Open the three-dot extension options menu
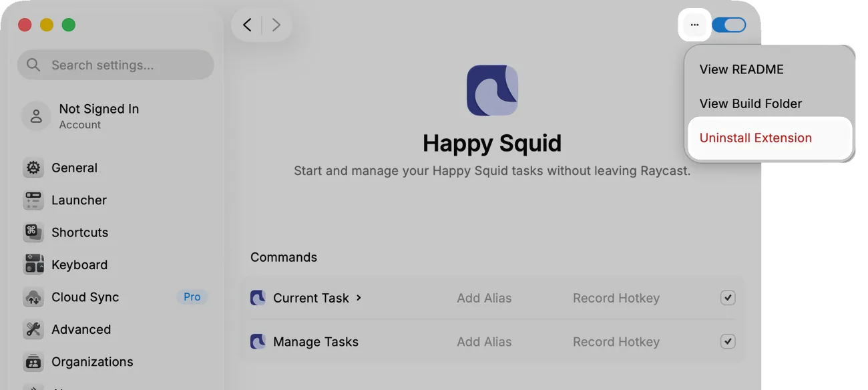This screenshot has height=390, width=868. coord(694,25)
